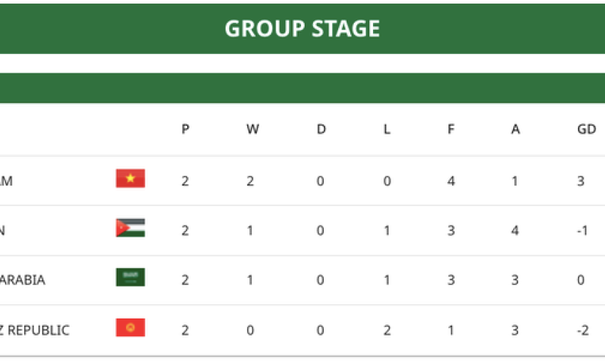Image resolution: width=605 pixels, height=364 pixels.
Task: Click the A column header
Action: pyautogui.click(x=515, y=129)
